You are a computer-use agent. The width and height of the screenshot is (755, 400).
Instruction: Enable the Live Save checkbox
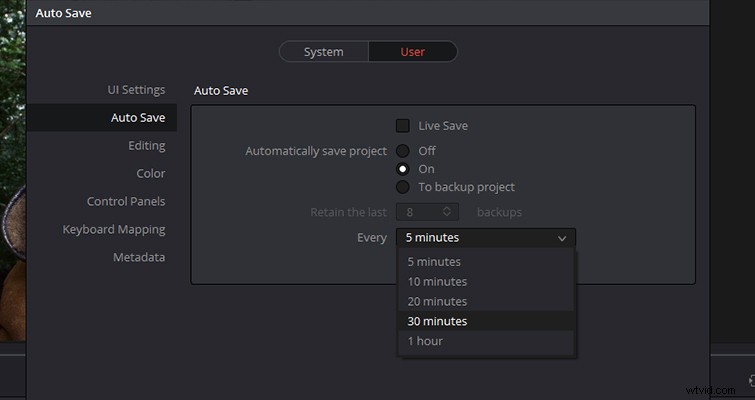(x=403, y=126)
